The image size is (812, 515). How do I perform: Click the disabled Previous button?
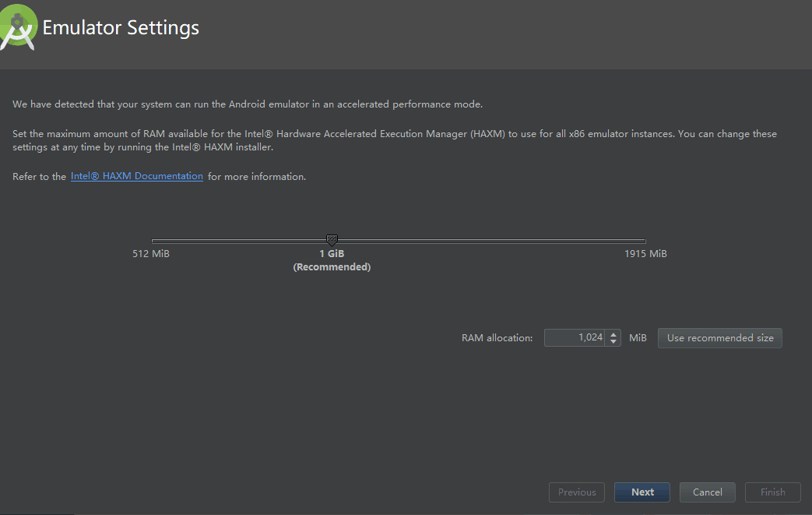coord(577,492)
